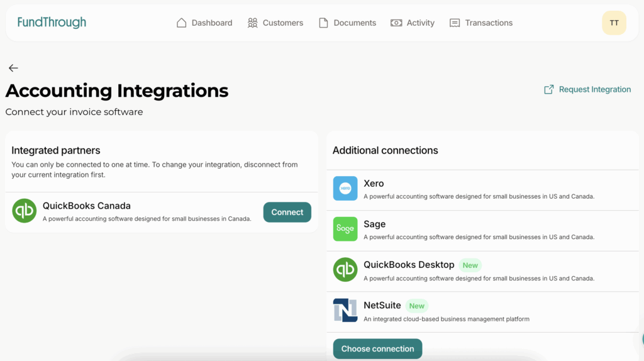This screenshot has height=361, width=644.
Task: Click the Request Integration external-link icon
Action: (548, 89)
